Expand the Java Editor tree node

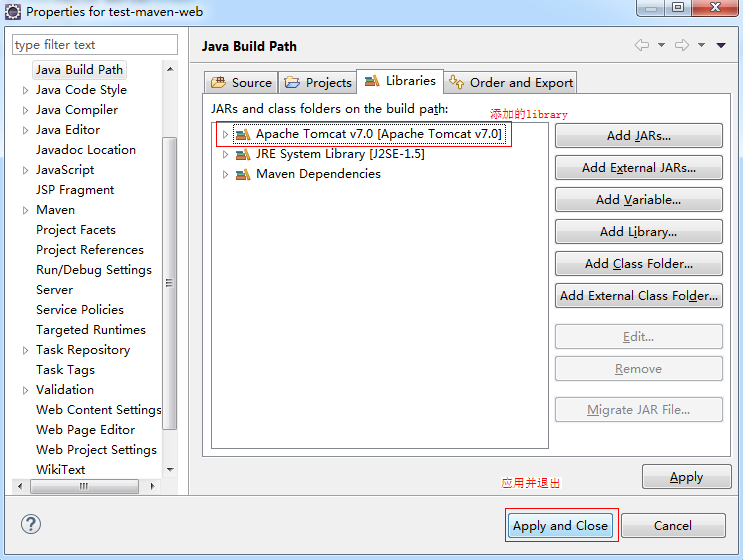(x=25, y=130)
